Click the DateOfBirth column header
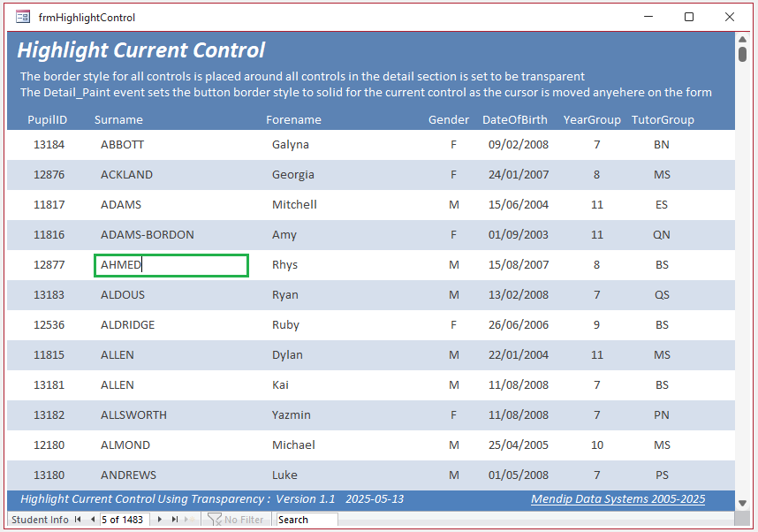 [515, 119]
